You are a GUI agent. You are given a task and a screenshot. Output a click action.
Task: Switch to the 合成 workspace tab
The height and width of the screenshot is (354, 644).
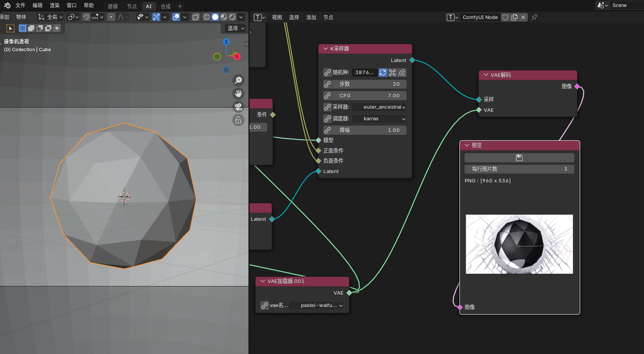pyautogui.click(x=166, y=6)
